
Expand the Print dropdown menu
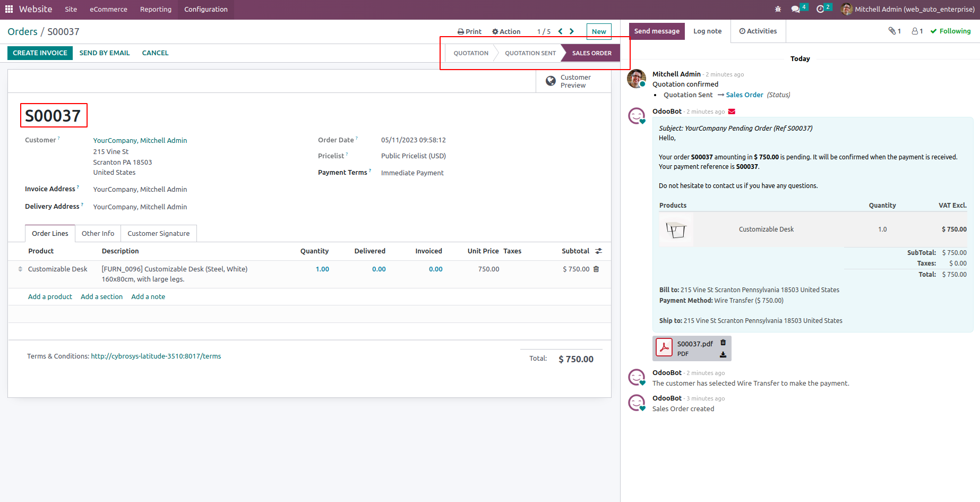(469, 32)
